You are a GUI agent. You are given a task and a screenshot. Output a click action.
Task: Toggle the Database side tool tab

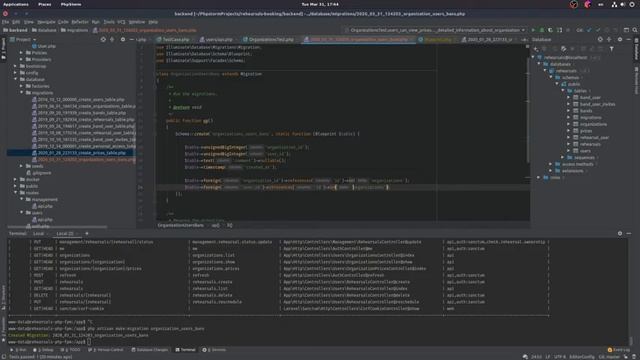[x=636, y=50]
